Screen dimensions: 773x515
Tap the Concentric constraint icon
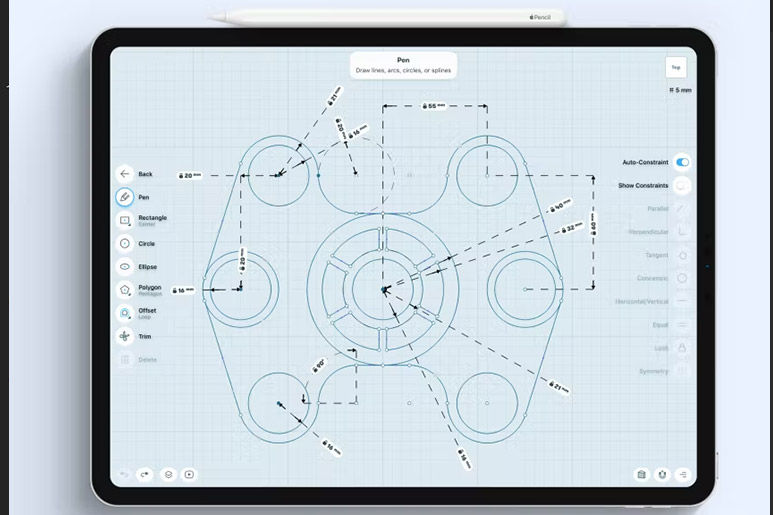682,278
